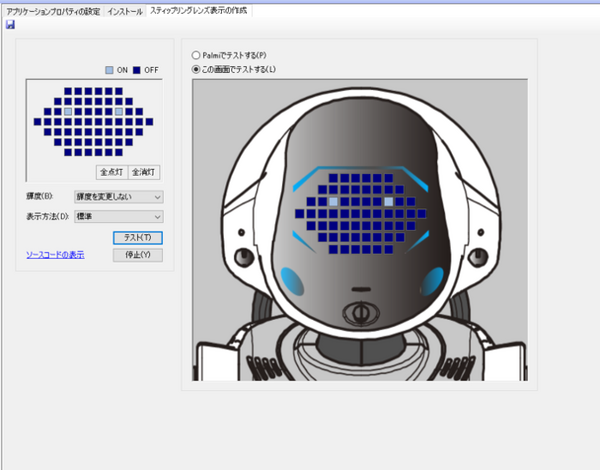Click the 停止(Y) stop button
Image resolution: width=600 pixels, height=470 pixels.
click(x=137, y=255)
